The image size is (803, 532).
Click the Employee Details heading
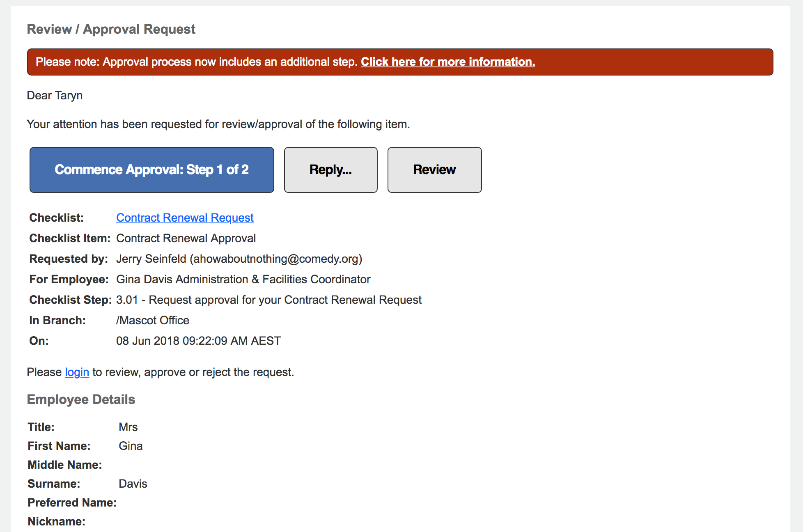tap(81, 399)
